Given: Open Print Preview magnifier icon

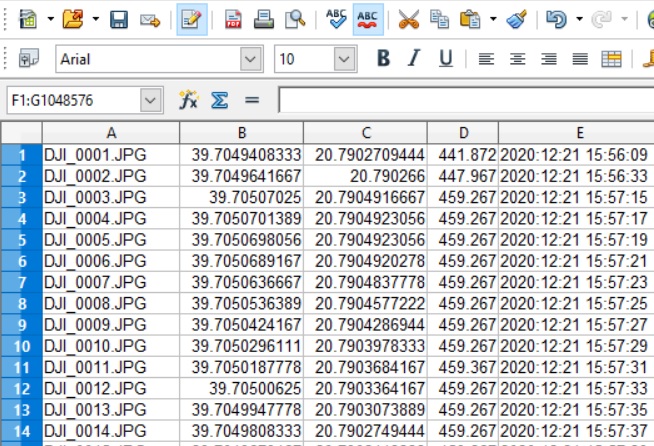Looking at the screenshot, I should click(295, 19).
